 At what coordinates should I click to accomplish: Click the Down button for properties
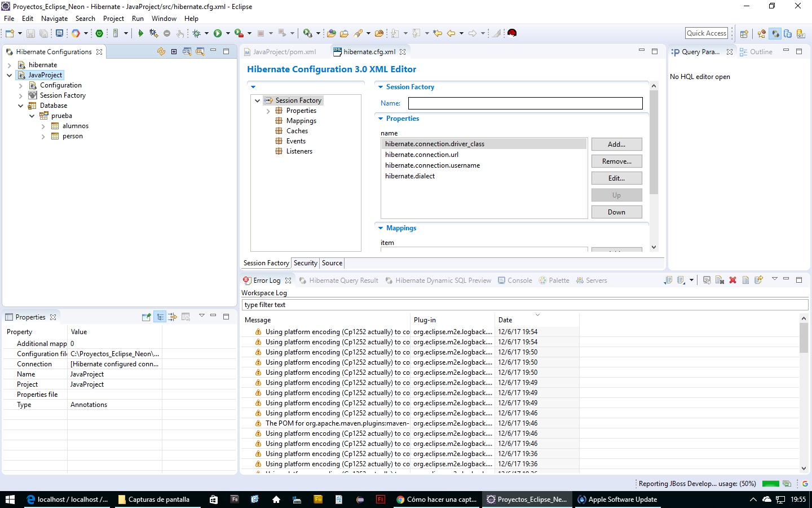click(616, 212)
